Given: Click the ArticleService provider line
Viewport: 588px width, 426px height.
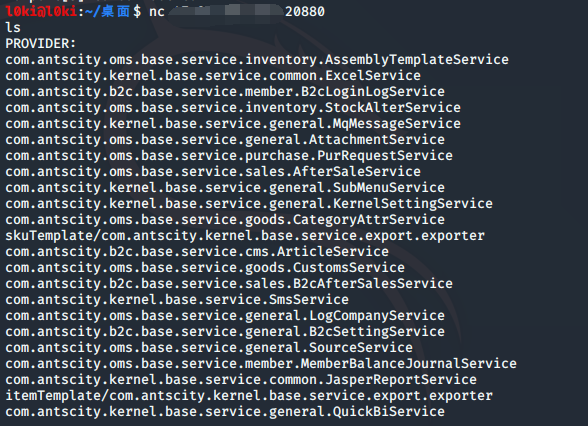Looking at the screenshot, I should 197,252.
